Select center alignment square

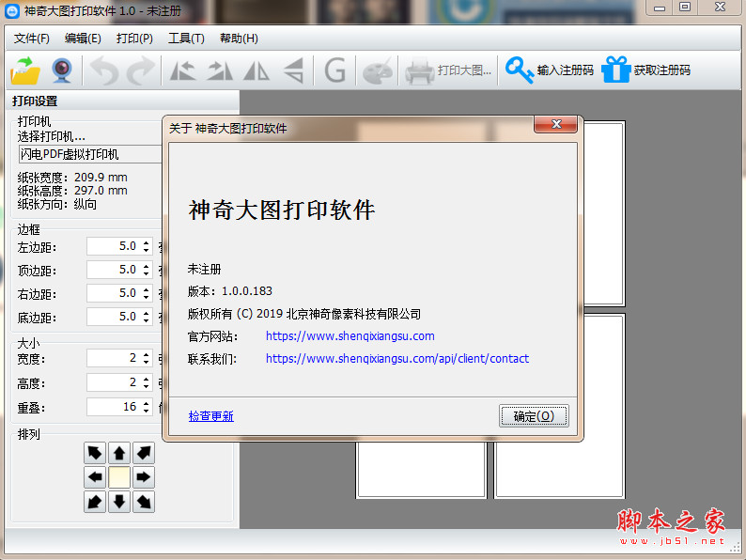tap(119, 476)
